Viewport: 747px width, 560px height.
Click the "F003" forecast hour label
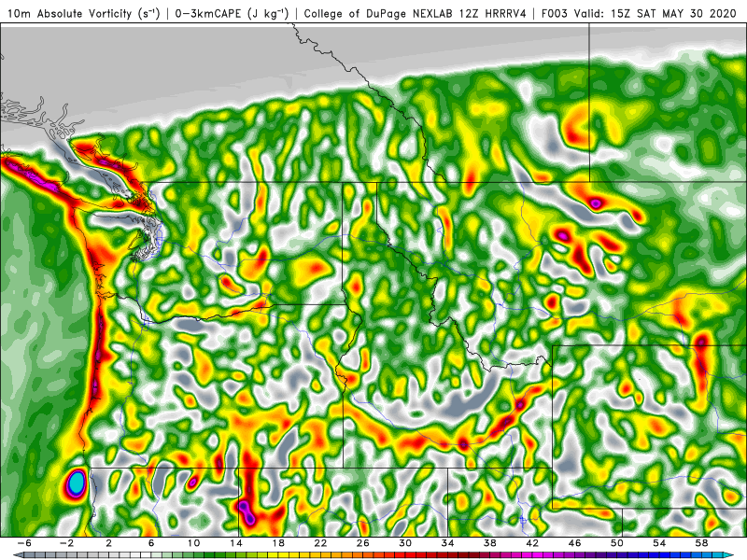[555, 13]
